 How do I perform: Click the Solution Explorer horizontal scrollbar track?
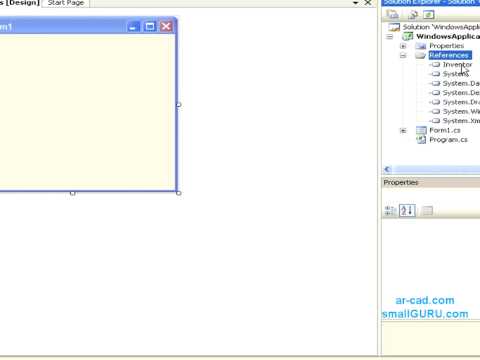point(437,169)
